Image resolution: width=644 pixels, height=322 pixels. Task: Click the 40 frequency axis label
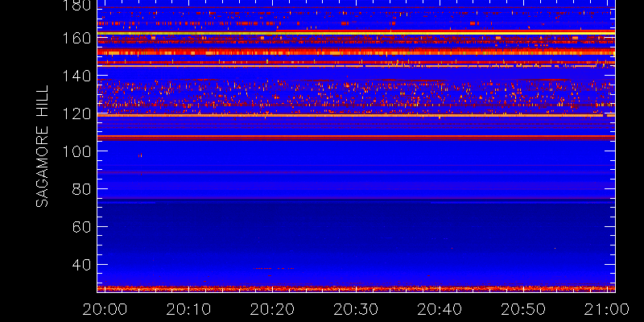pyautogui.click(x=83, y=265)
